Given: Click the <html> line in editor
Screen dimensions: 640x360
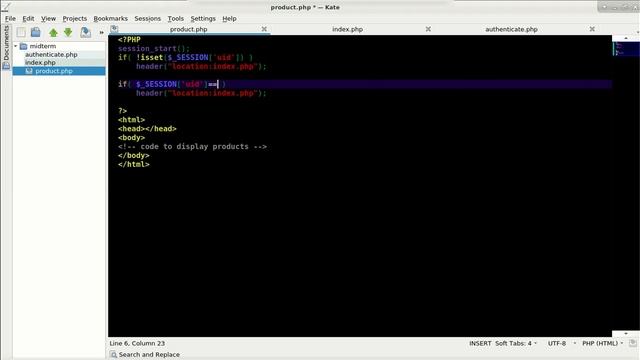Looking at the screenshot, I should click(131, 120).
